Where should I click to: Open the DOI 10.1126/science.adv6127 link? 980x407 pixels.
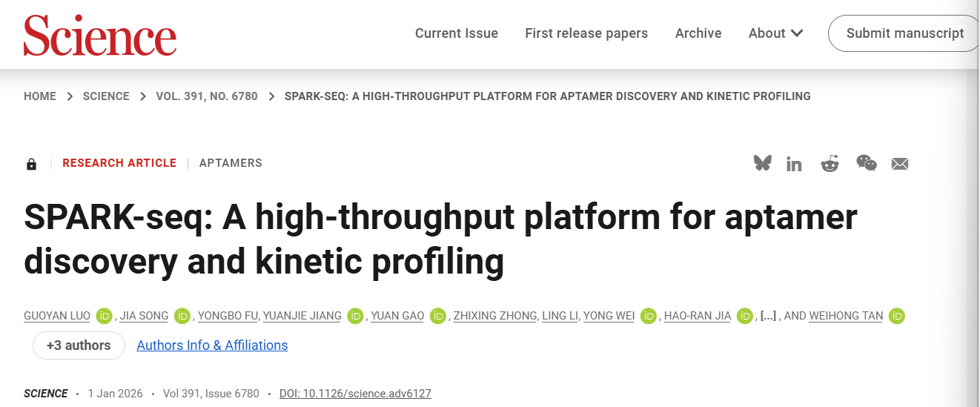point(355,394)
